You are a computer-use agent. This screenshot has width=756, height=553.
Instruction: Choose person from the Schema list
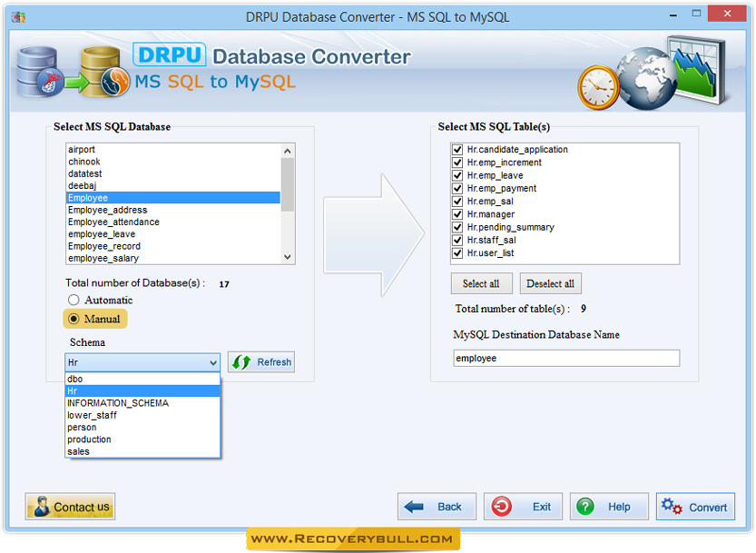(x=142, y=427)
